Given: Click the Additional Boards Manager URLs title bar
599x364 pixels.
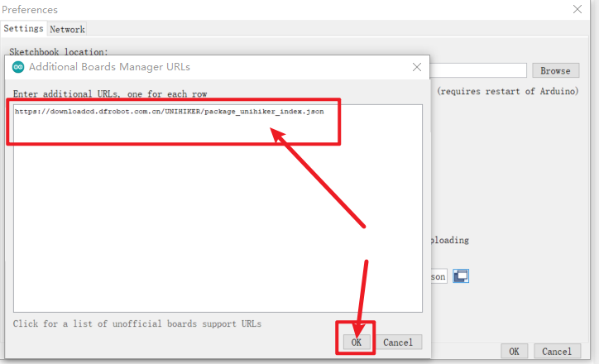Looking at the screenshot, I should coord(207,67).
